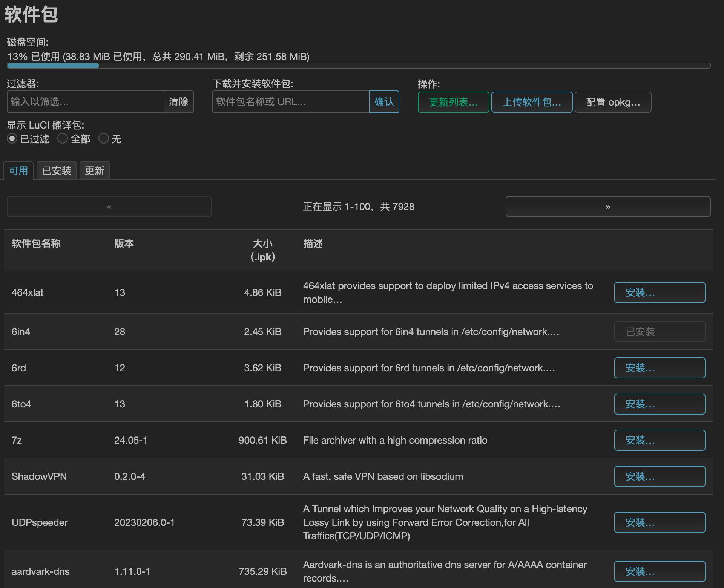Switch to the 更新 tab
724x588 pixels.
tap(95, 171)
